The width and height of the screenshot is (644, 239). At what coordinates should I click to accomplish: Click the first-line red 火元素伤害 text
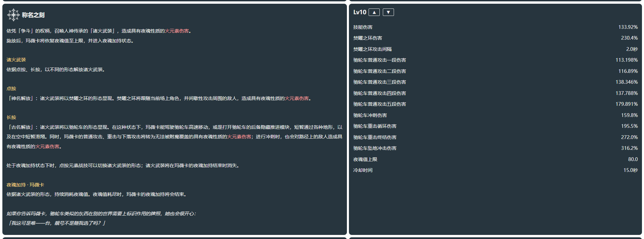pos(177,31)
